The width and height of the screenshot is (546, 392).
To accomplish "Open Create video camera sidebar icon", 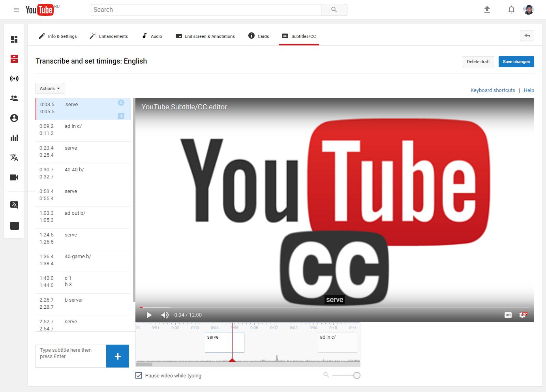I will (14, 177).
